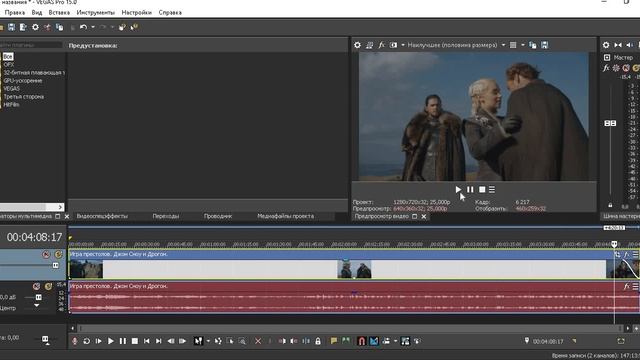640x360 pixels.
Task: Open the Вставка menu
Action: click(59, 13)
